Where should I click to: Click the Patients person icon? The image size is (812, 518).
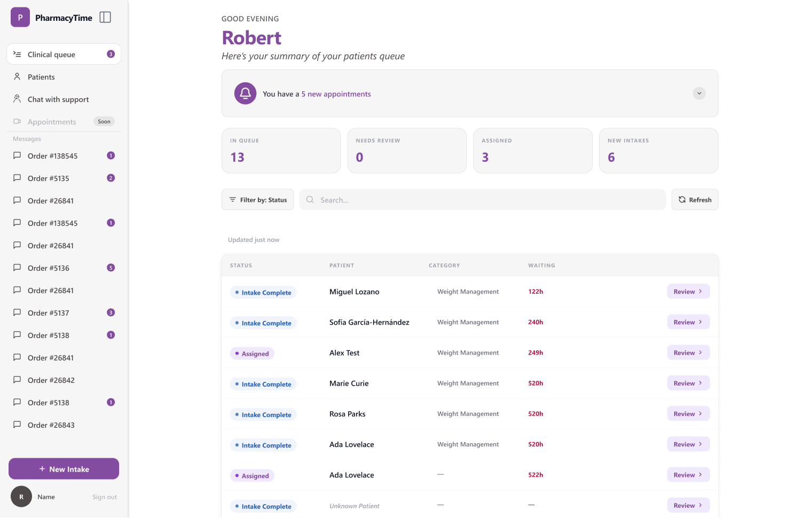pyautogui.click(x=17, y=76)
